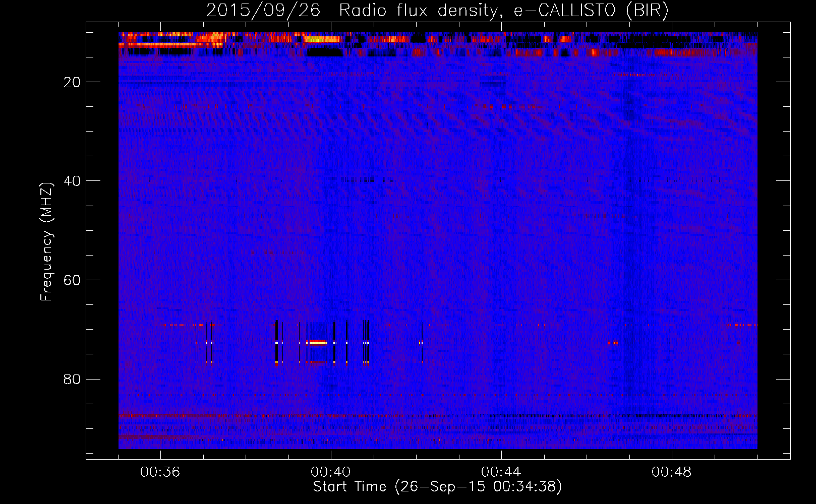Click the 60 MHz frequency tick label
Viewport: 816px width, 504px height.
[72, 280]
